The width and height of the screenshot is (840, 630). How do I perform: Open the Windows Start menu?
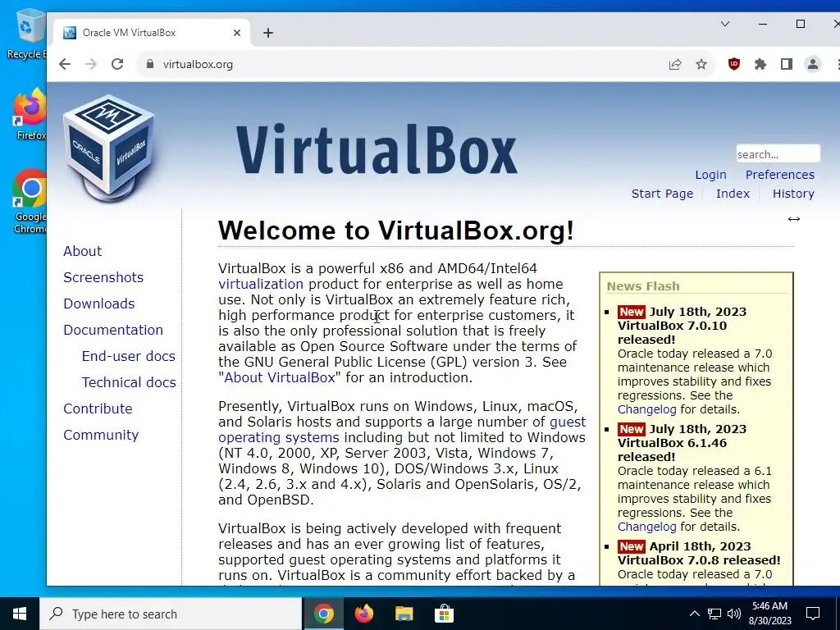pyautogui.click(x=20, y=614)
